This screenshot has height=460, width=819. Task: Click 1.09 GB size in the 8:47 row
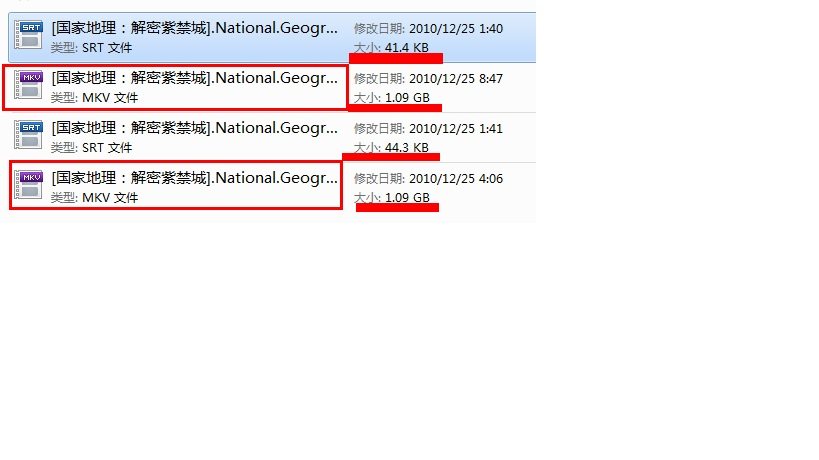pyautogui.click(x=407, y=98)
